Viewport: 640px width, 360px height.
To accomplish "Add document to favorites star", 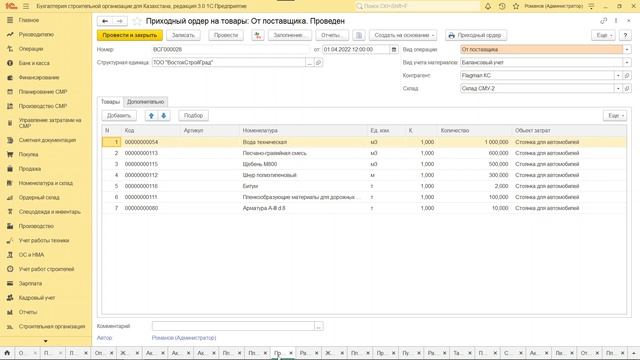I will tap(137, 21).
